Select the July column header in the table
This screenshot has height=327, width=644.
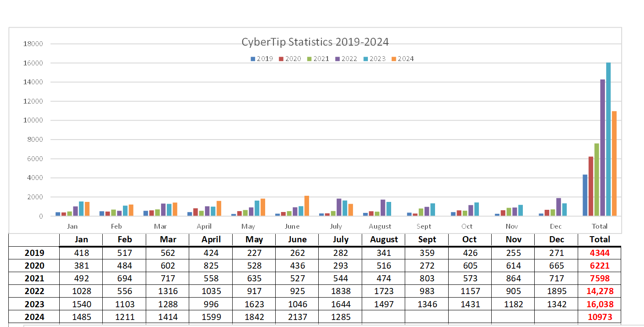341,240
